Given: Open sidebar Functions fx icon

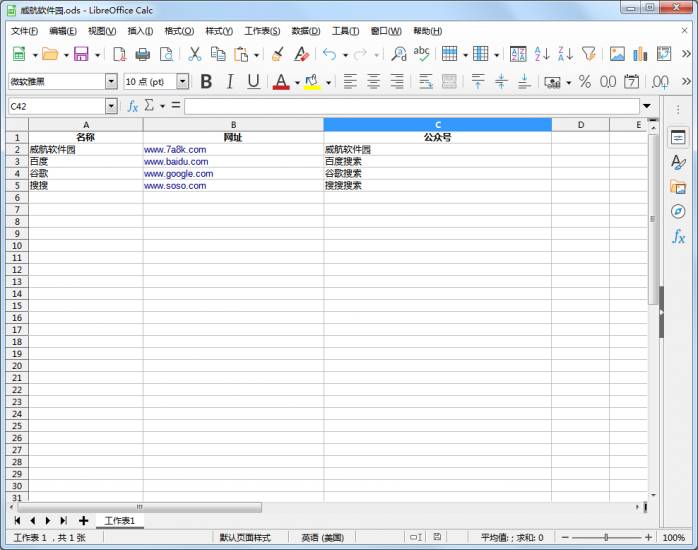Looking at the screenshot, I should tap(678, 236).
